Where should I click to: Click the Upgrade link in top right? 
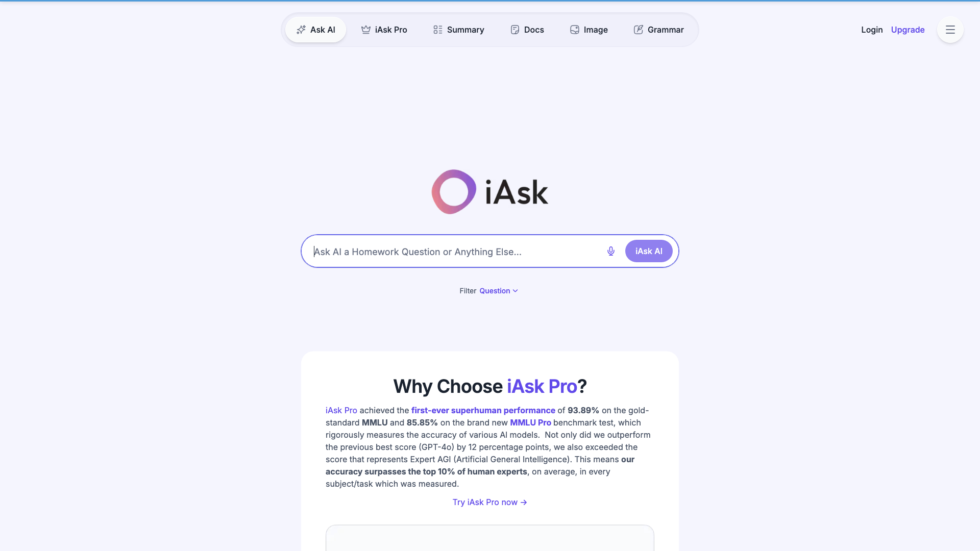click(908, 30)
